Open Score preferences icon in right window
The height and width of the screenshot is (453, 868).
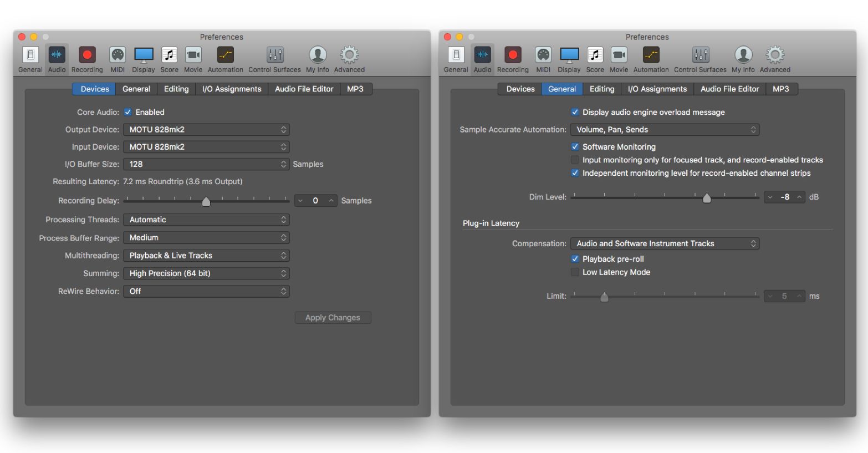(595, 55)
